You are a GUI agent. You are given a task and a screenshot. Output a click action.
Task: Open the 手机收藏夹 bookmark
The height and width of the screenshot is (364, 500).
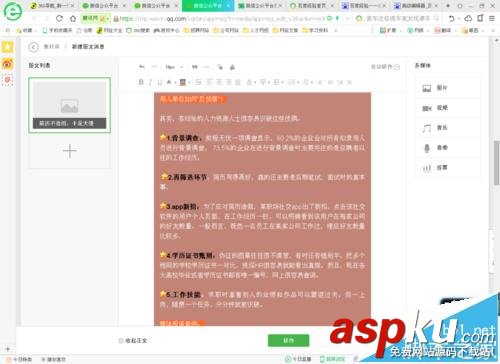tap(57, 30)
